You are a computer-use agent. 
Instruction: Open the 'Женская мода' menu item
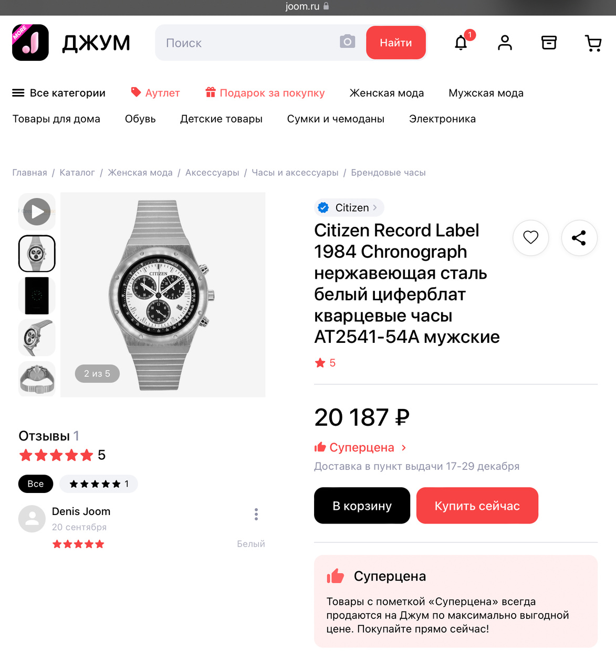coord(387,93)
